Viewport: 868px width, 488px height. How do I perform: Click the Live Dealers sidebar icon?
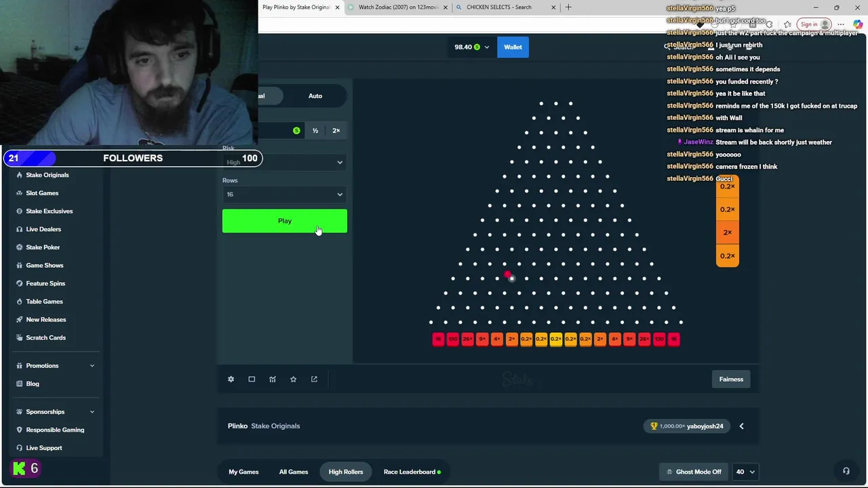(x=19, y=229)
